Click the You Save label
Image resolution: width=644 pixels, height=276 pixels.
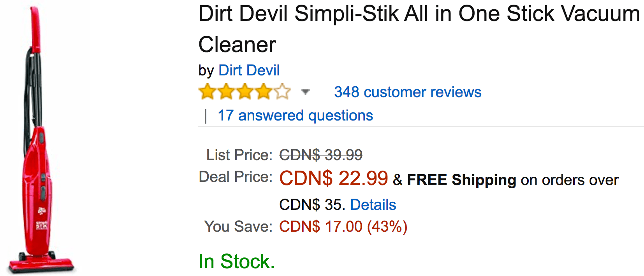238,227
